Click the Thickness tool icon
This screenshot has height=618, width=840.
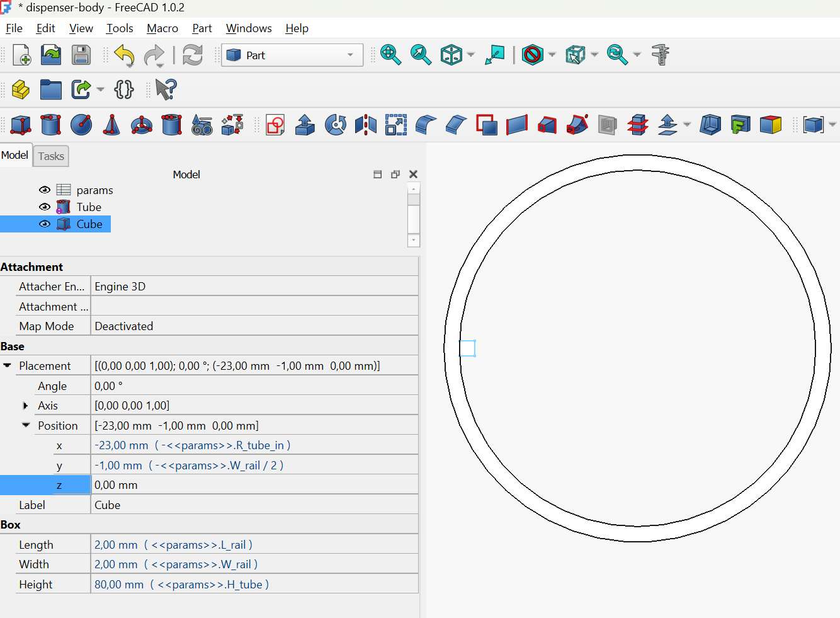710,125
